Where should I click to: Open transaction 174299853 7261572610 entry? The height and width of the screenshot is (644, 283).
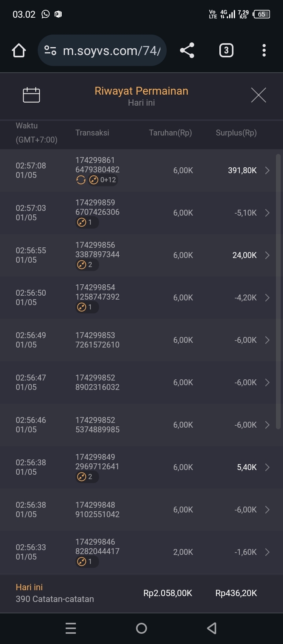tap(97, 340)
